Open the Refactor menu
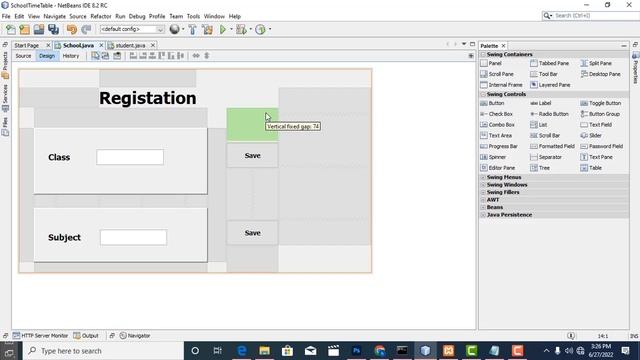The width and height of the screenshot is (640, 360). (x=101, y=16)
